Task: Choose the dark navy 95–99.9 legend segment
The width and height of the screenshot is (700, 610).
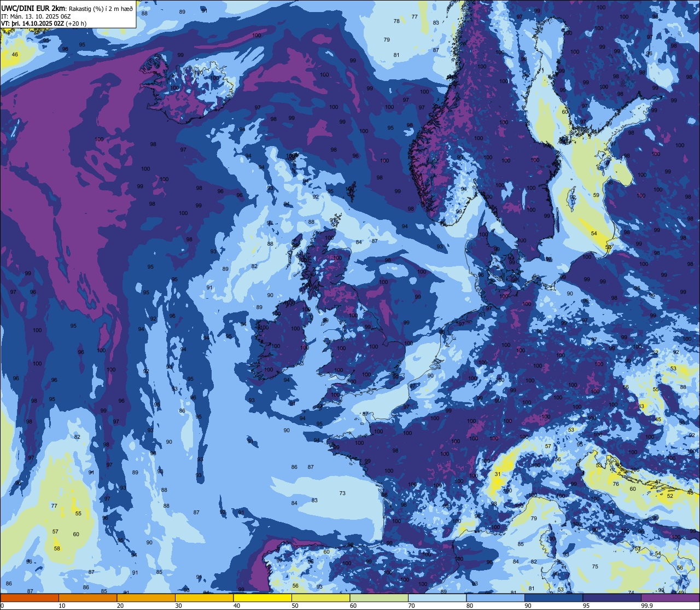Action: [612, 597]
